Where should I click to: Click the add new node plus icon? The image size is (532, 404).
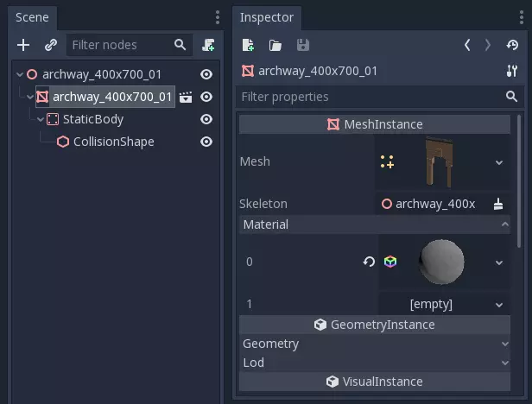(23, 45)
